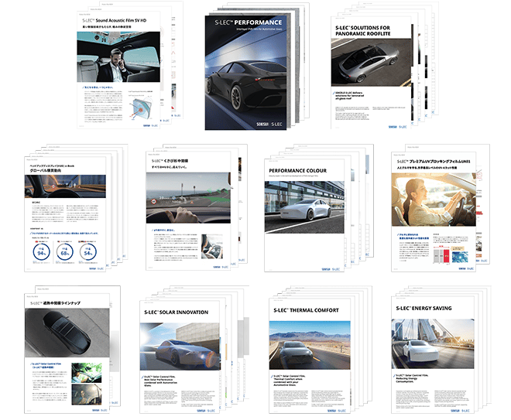Viewport: 511px width, 420px height.
Task: Click the SEKISUI S-LEC logo on Performance cover
Action: pyautogui.click(x=269, y=124)
